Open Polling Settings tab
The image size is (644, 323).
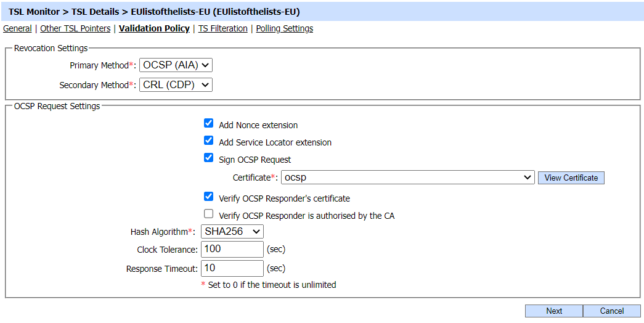[x=284, y=28]
